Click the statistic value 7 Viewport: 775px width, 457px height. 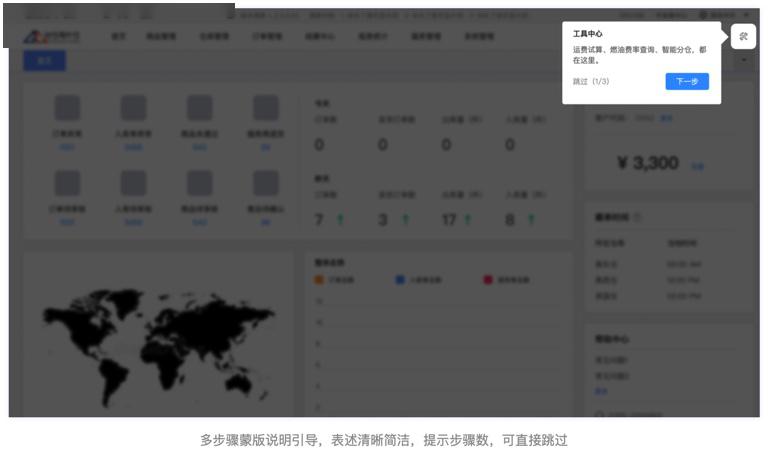point(319,220)
